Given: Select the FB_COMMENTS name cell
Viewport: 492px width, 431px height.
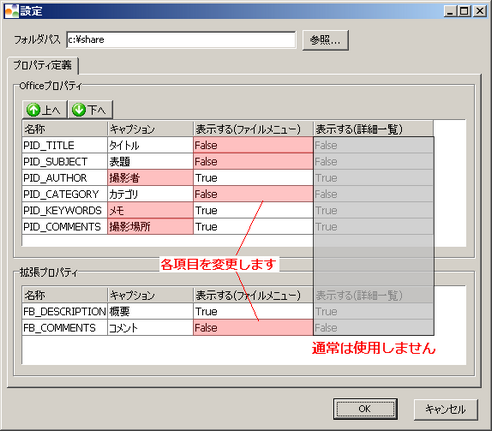Looking at the screenshot, I should click(x=65, y=328).
